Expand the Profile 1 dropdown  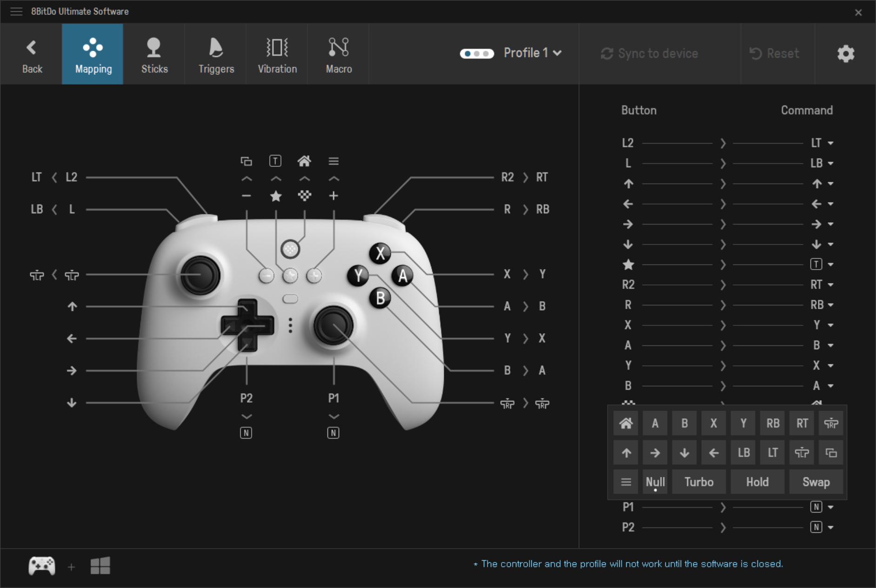(533, 53)
